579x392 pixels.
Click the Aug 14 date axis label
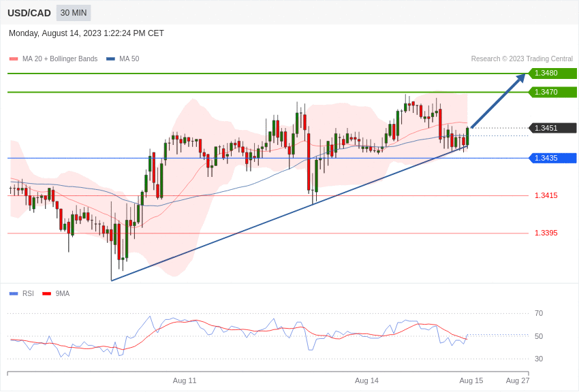tap(366, 380)
